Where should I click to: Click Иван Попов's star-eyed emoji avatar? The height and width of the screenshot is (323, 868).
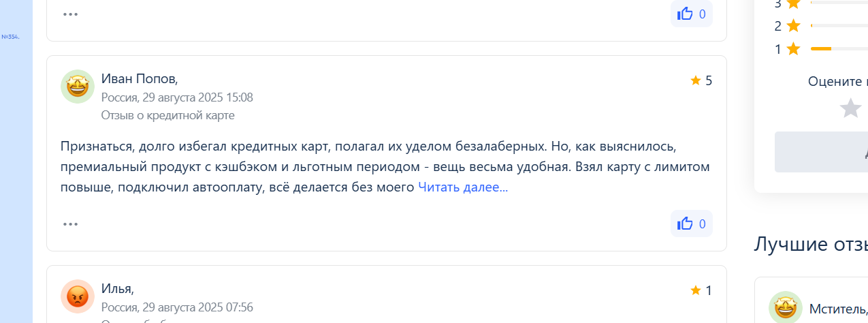[78, 87]
